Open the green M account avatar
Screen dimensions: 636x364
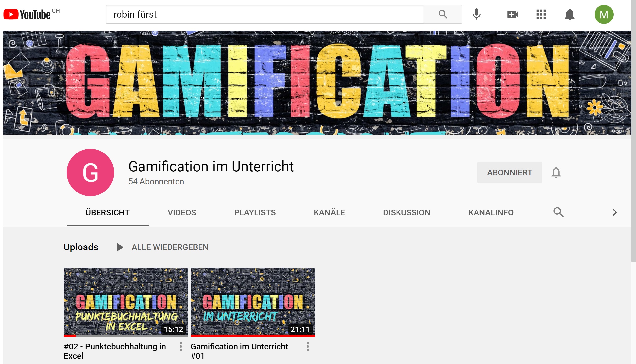(603, 14)
